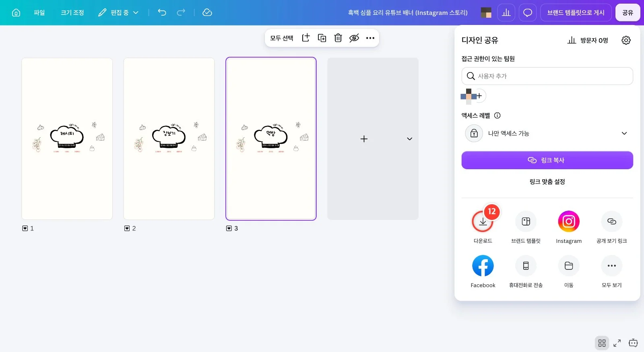Open the 파일 menu
Screen dimensions: 644x352
pyautogui.click(x=39, y=12)
